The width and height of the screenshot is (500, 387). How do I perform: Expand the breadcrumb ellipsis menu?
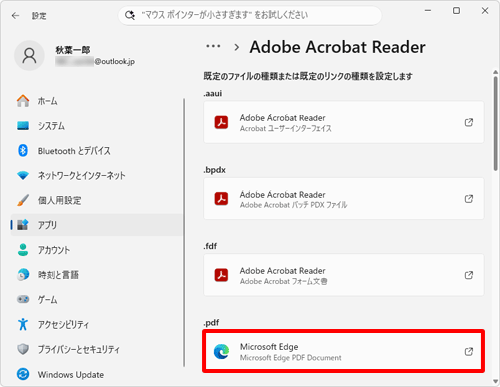click(x=213, y=46)
